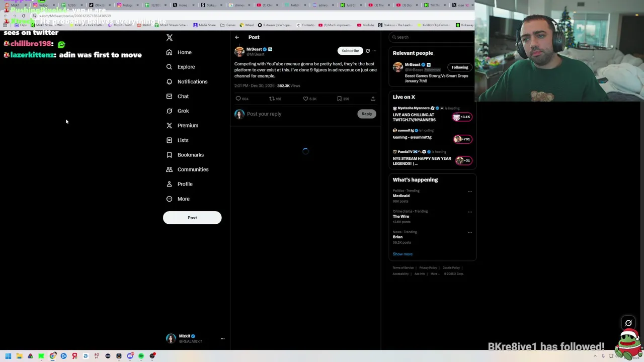This screenshot has width=644, height=362.
Task: Reload the page with the browser refresh button
Action: [23, 16]
